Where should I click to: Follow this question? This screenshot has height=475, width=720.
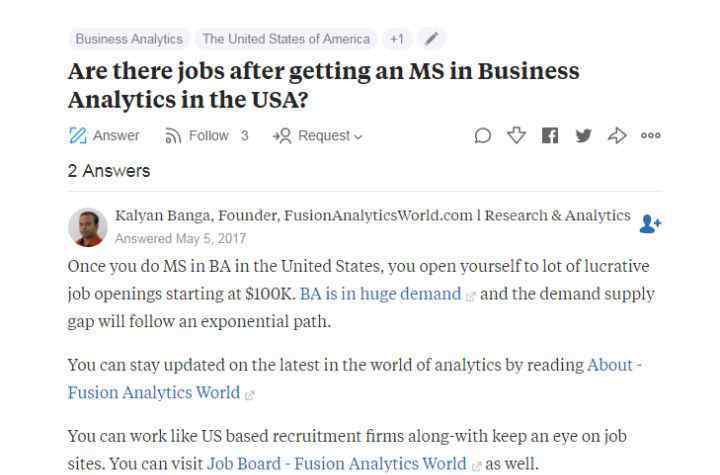[207, 136]
